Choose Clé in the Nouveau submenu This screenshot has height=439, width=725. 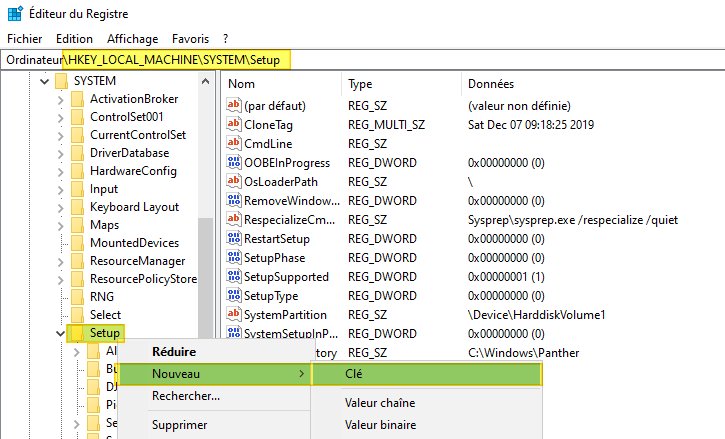point(426,374)
